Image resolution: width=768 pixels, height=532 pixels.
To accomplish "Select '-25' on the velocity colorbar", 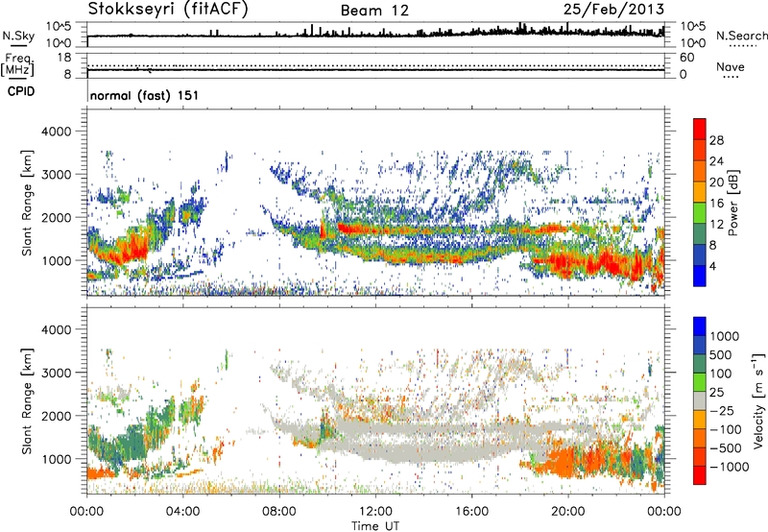I will point(721,410).
